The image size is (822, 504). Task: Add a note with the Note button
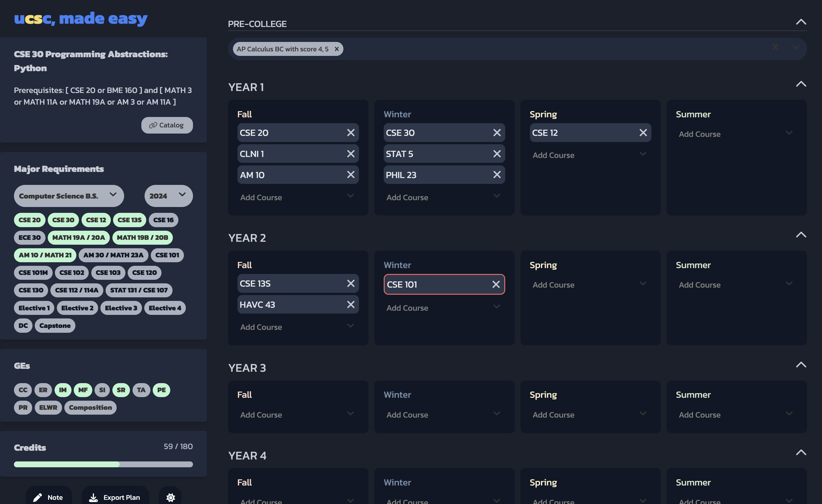coord(48,497)
